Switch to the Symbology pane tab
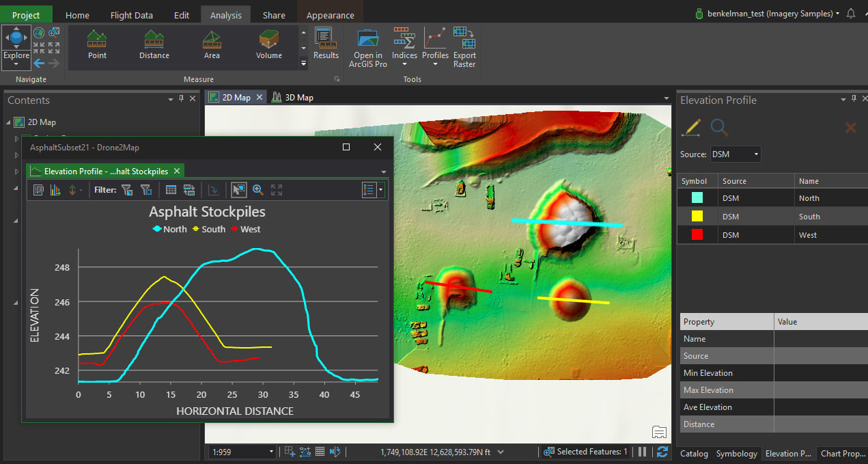868x464 pixels. coord(736,454)
